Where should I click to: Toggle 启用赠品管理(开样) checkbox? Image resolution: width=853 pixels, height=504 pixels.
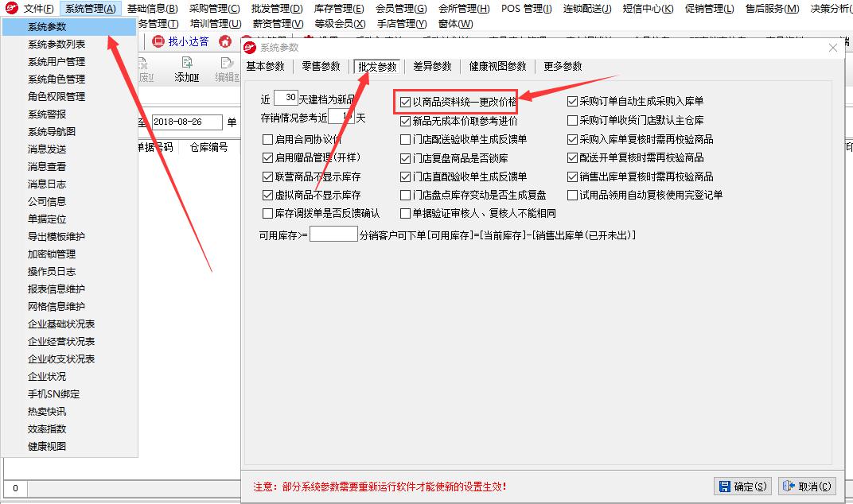[x=267, y=157]
